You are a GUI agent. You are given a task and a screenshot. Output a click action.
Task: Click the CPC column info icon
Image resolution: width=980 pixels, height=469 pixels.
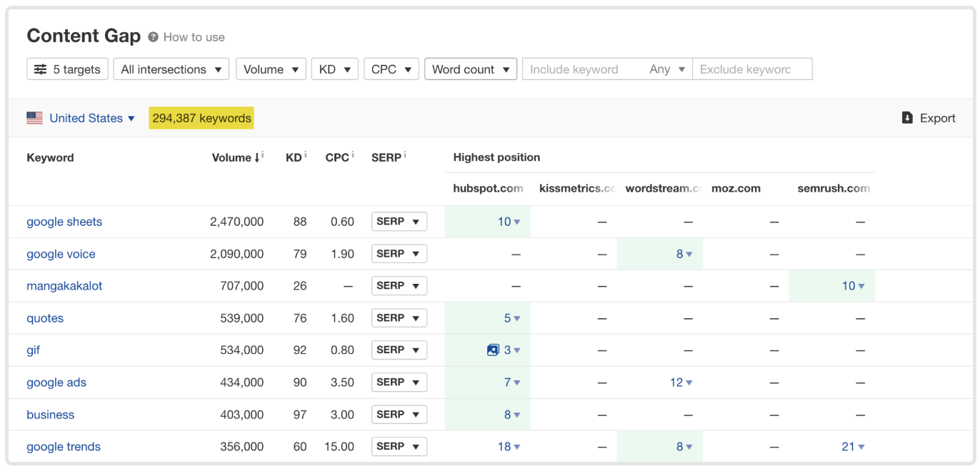click(353, 155)
